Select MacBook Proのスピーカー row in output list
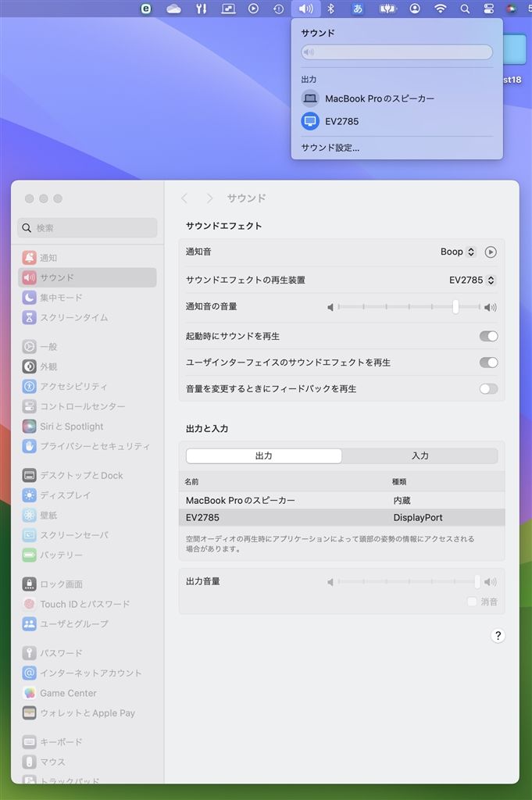Image resolution: width=532 pixels, height=800 pixels. pos(341,501)
